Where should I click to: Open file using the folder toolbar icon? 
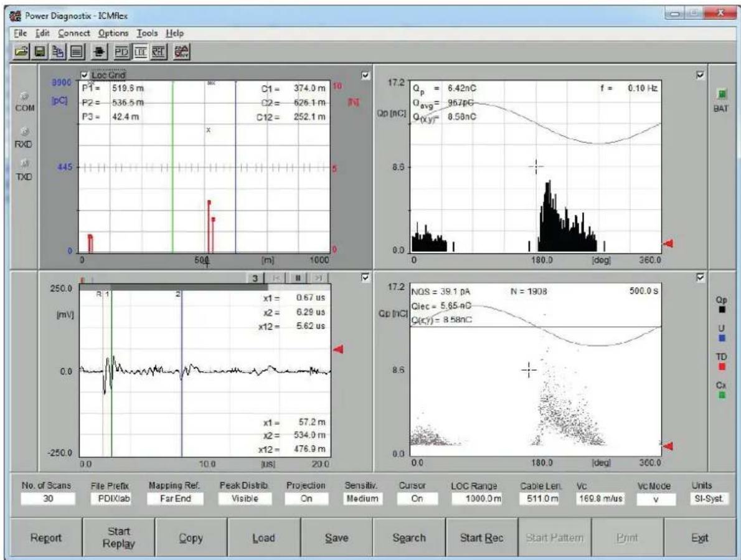(21, 52)
